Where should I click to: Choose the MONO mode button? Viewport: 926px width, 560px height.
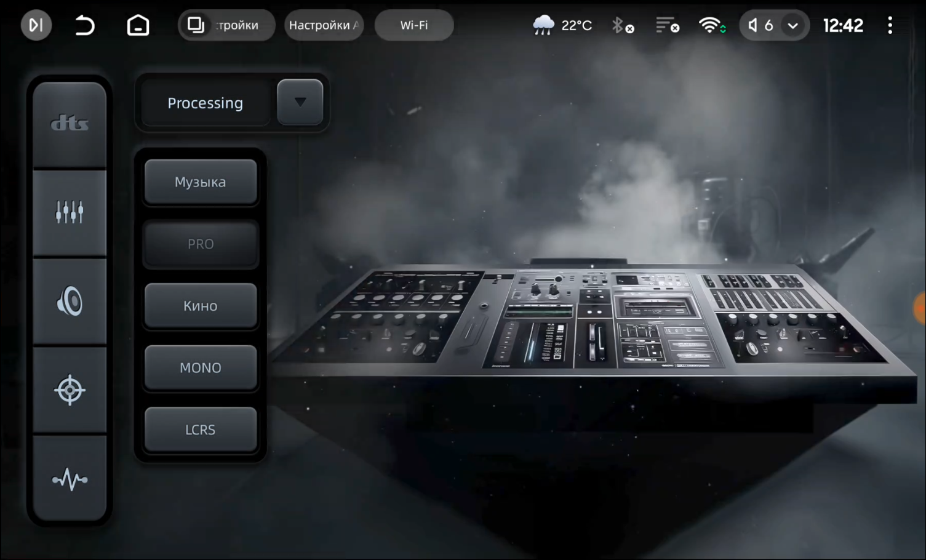(201, 368)
